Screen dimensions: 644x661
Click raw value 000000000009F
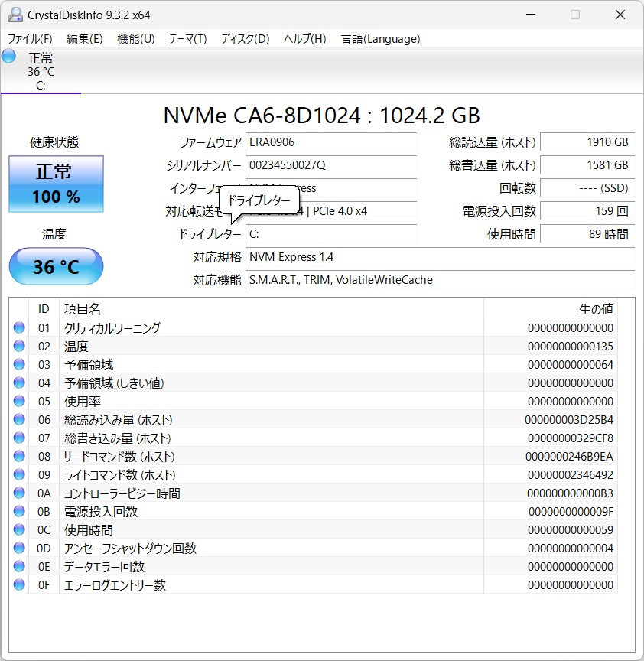(571, 511)
